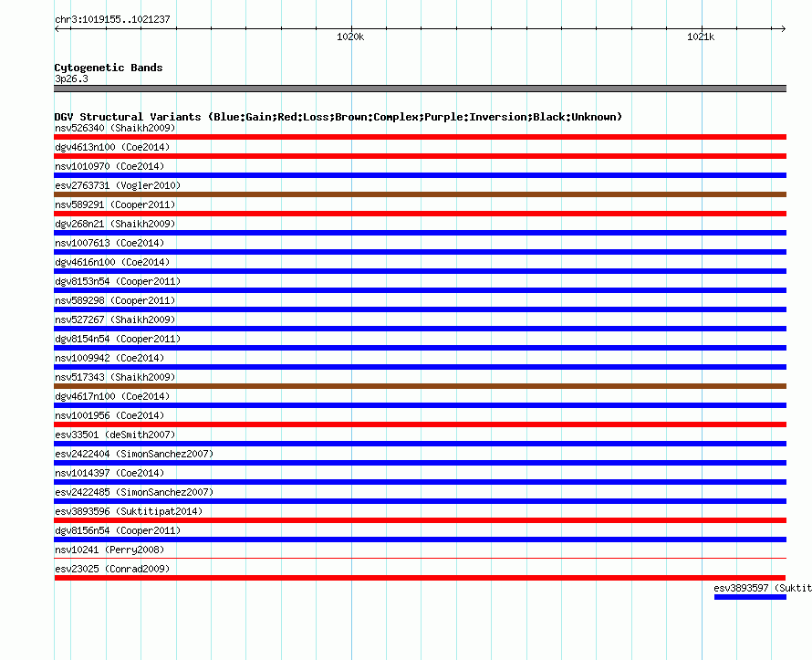812x660 pixels.
Task: Open the esv3893596 (Suktitipat2014) label
Action: click(x=129, y=511)
